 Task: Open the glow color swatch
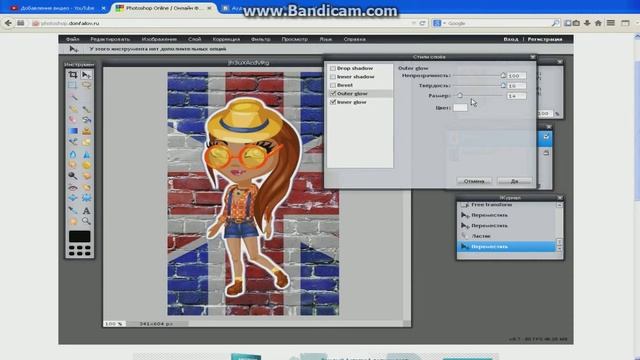[x=460, y=107]
